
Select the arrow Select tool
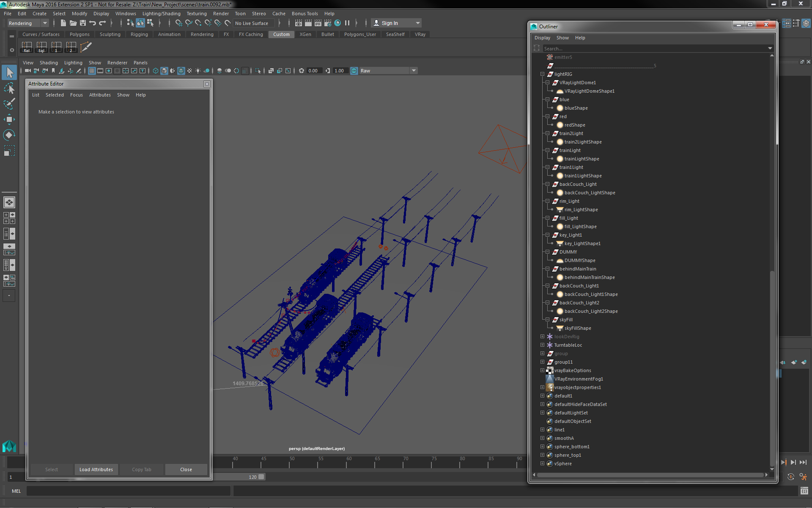pos(9,72)
